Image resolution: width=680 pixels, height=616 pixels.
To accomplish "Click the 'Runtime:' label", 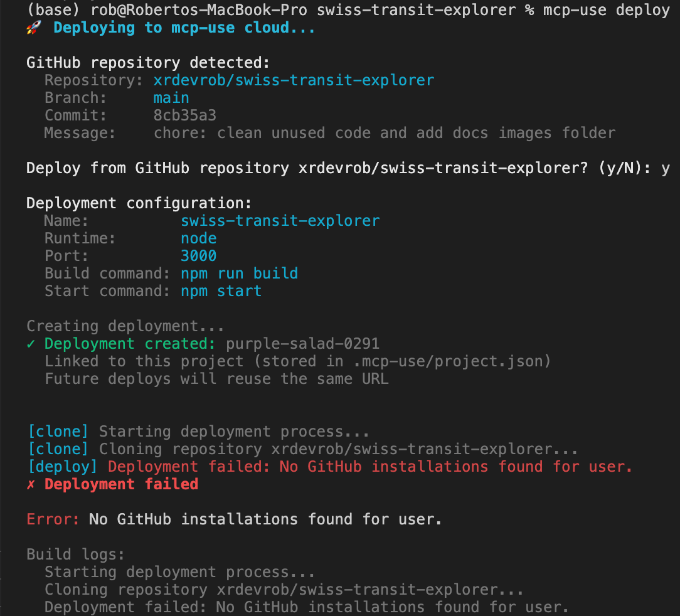I will 80,238.
